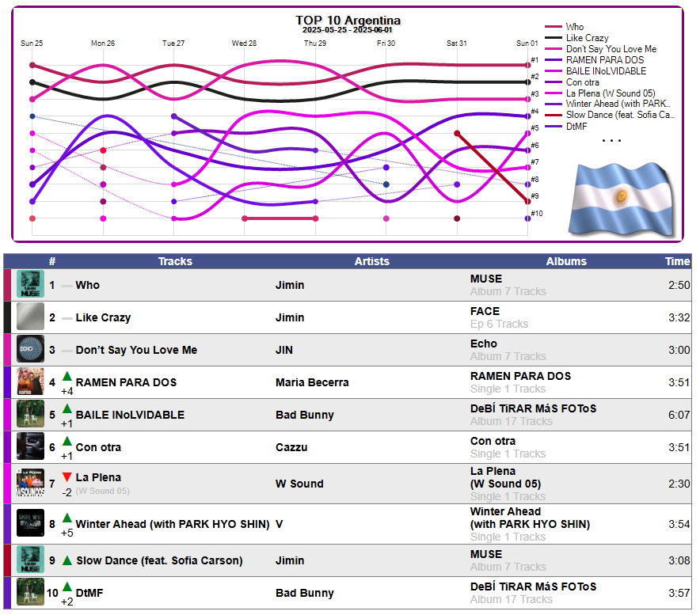Open the track title Con otra
Image resolution: width=700 pixels, height=615 pixels.
pos(98,447)
